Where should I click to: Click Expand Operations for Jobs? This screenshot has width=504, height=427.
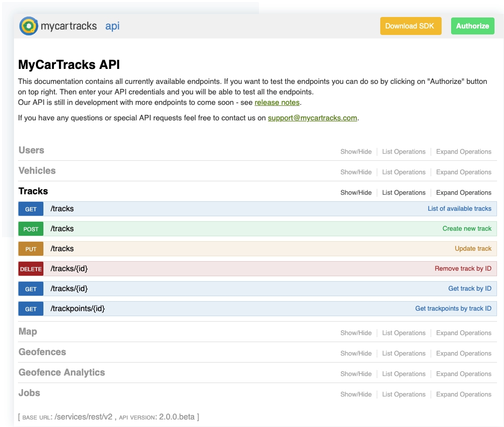[x=464, y=394]
